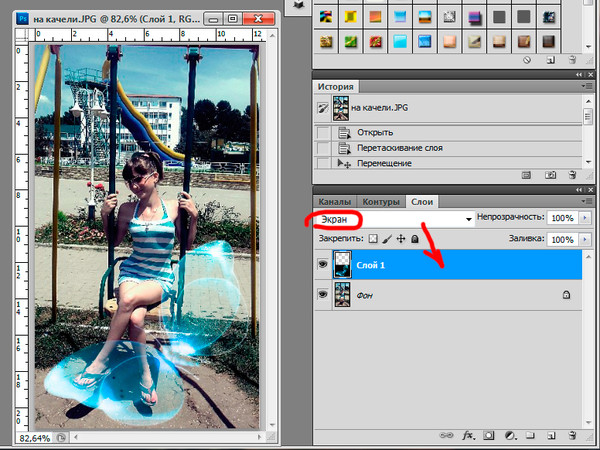Toggle lock image pixels brush icon
600x450 pixels.
387,239
